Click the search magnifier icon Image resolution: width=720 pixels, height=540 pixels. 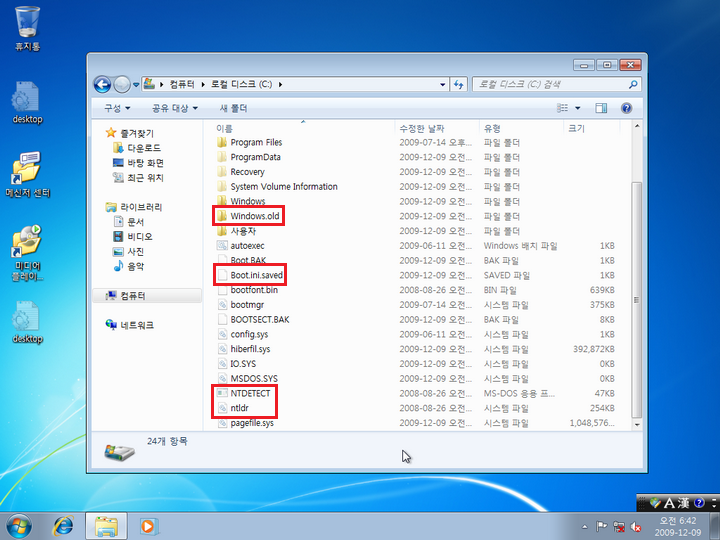pos(633,84)
